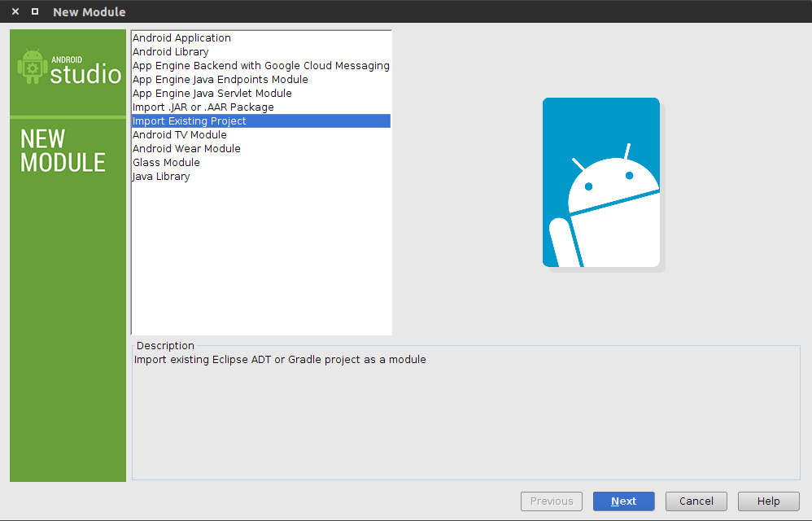Image resolution: width=812 pixels, height=521 pixels.
Task: Select Import Existing Project entry
Action: tap(261, 120)
